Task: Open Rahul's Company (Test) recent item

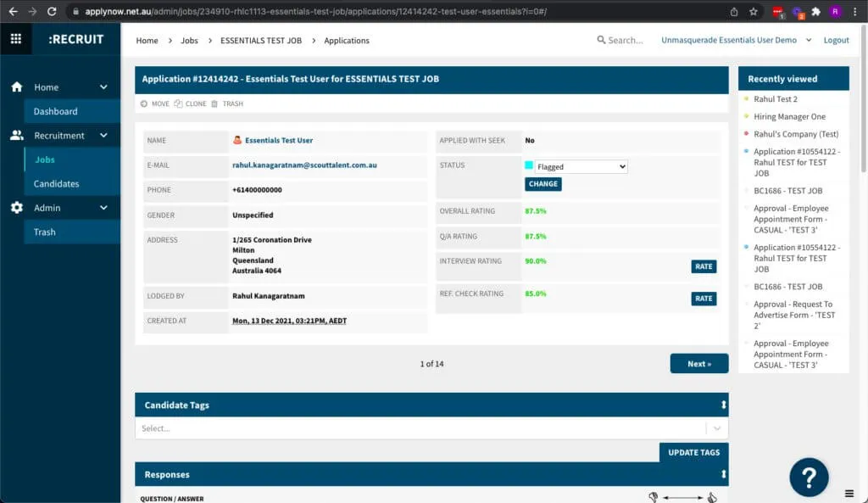Action: [796, 134]
